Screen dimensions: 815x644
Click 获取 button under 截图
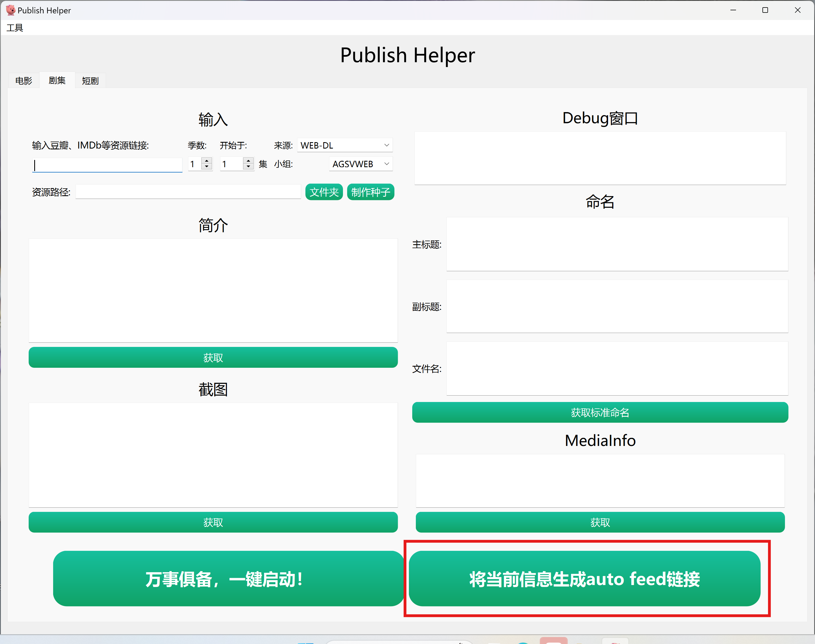tap(213, 522)
